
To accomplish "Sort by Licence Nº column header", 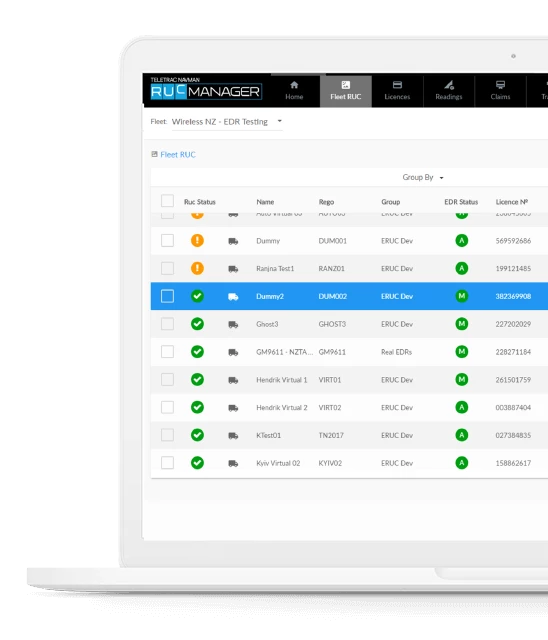I will 512,202.
